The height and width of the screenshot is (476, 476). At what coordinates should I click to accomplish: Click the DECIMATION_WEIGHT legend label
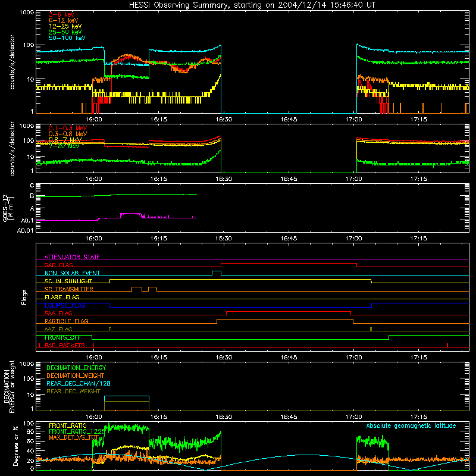(76, 375)
